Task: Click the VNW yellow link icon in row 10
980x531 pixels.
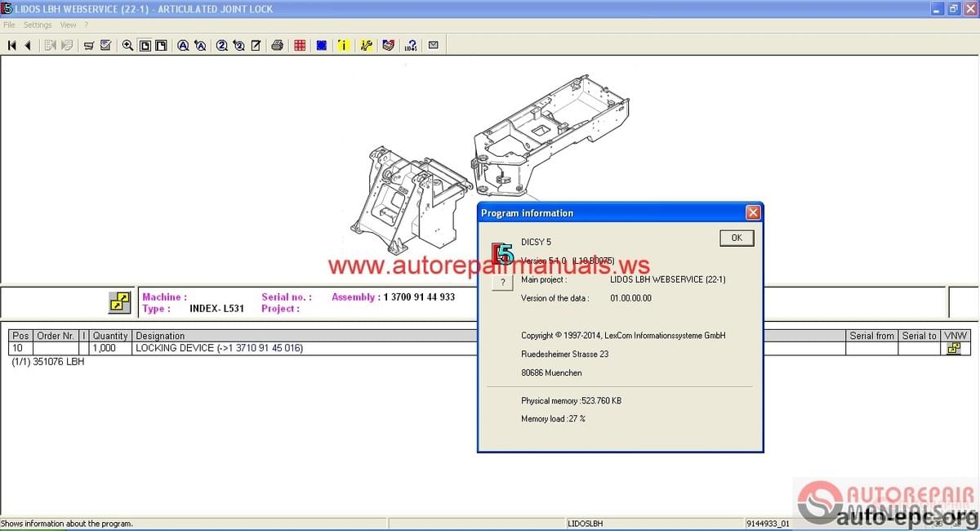Action: (x=953, y=348)
